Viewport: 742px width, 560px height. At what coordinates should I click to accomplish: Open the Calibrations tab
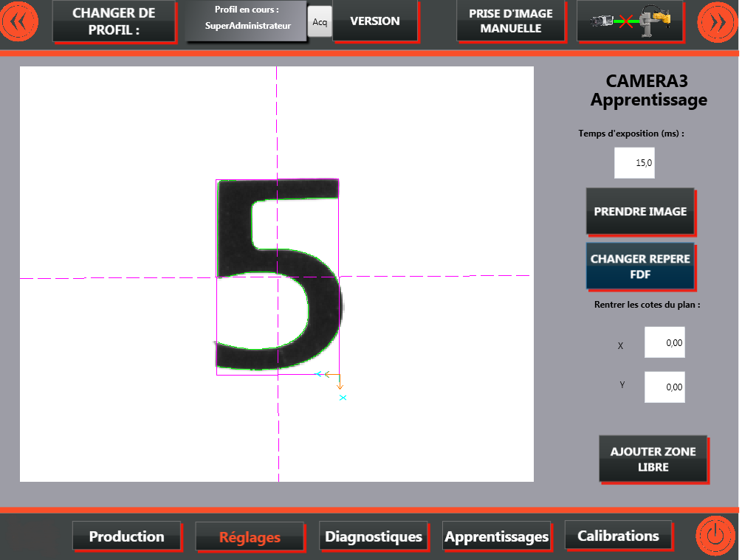point(619,536)
